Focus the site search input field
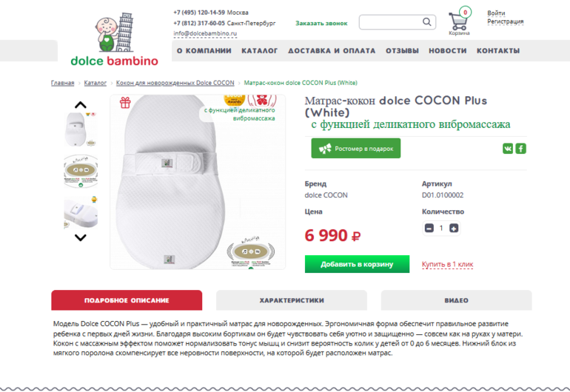 [x=389, y=22]
